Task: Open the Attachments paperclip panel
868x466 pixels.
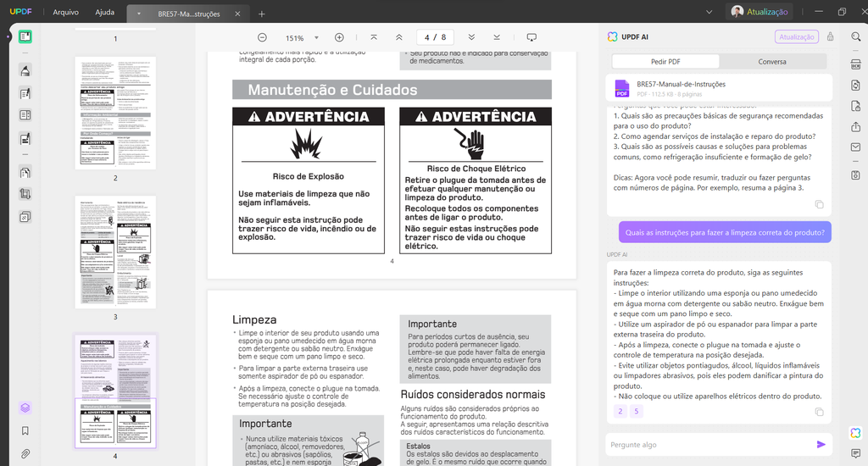Action: 25,454
